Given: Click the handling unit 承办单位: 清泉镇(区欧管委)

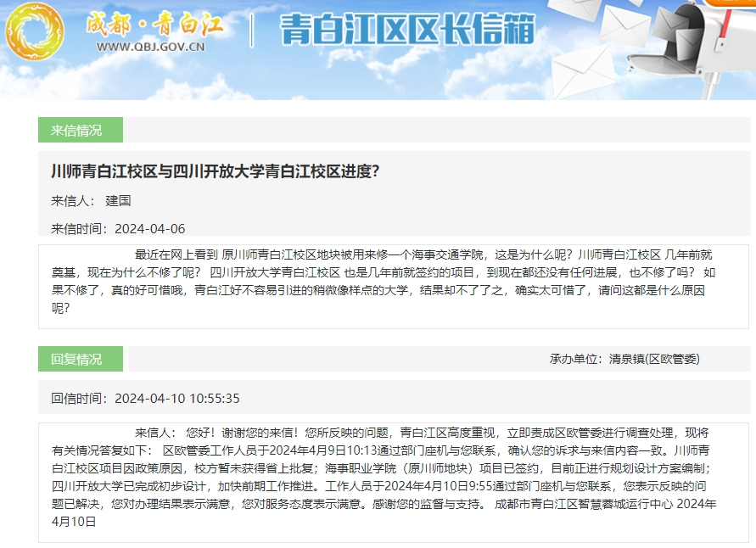Looking at the screenshot, I should 624,359.
